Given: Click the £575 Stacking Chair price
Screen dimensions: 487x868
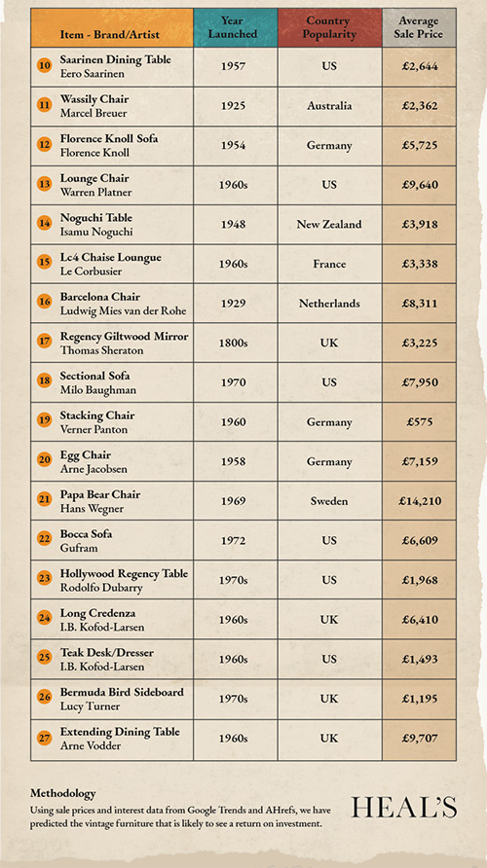Looking at the screenshot, I should 420,421.
